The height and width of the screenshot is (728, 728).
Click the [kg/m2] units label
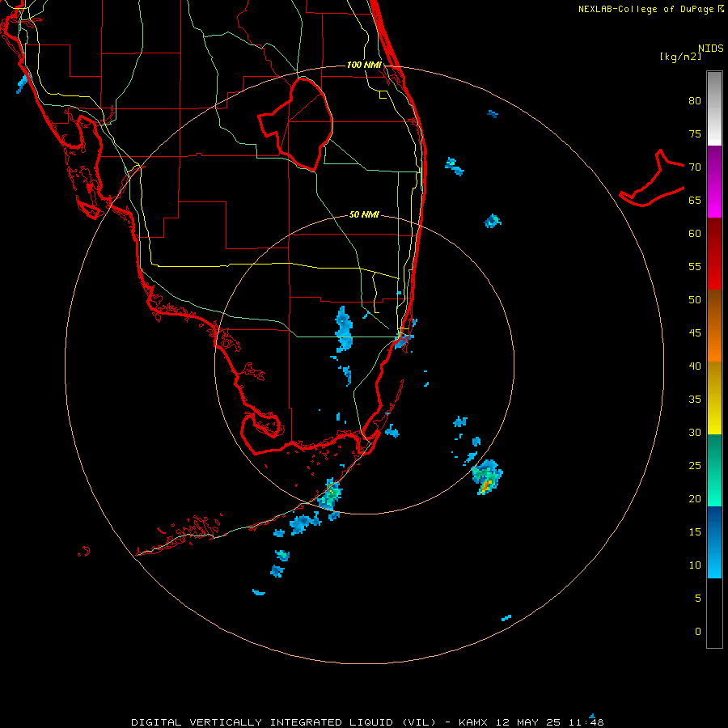point(680,57)
